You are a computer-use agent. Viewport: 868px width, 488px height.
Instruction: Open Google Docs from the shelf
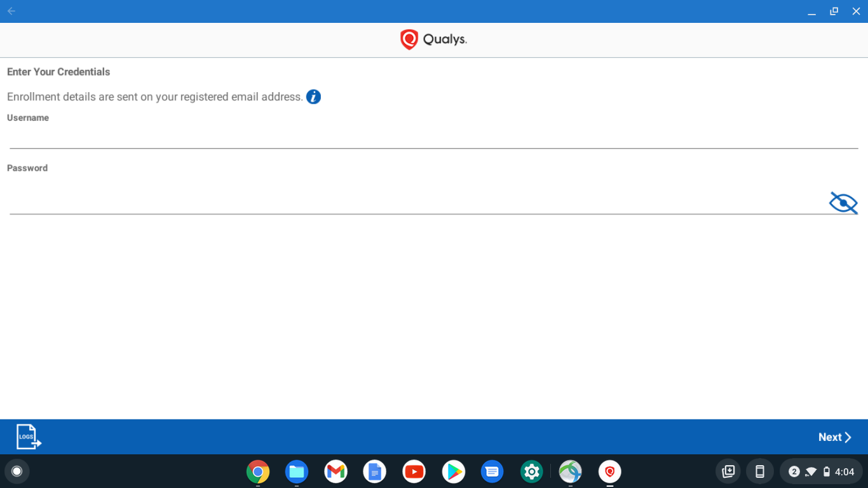375,471
